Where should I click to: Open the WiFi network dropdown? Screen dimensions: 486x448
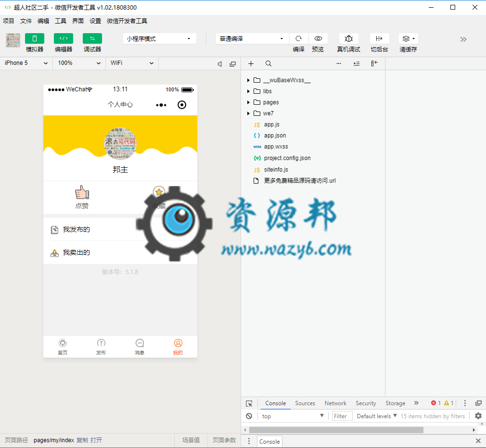point(132,63)
